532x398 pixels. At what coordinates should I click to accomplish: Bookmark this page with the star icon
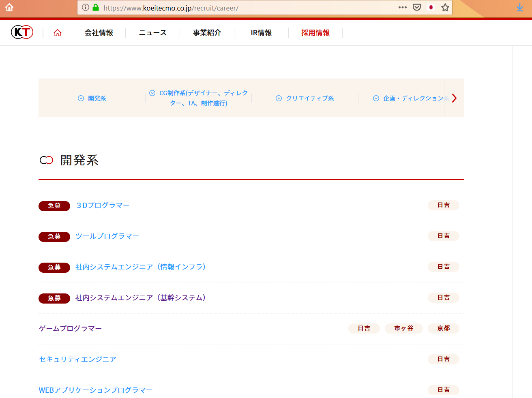point(445,7)
